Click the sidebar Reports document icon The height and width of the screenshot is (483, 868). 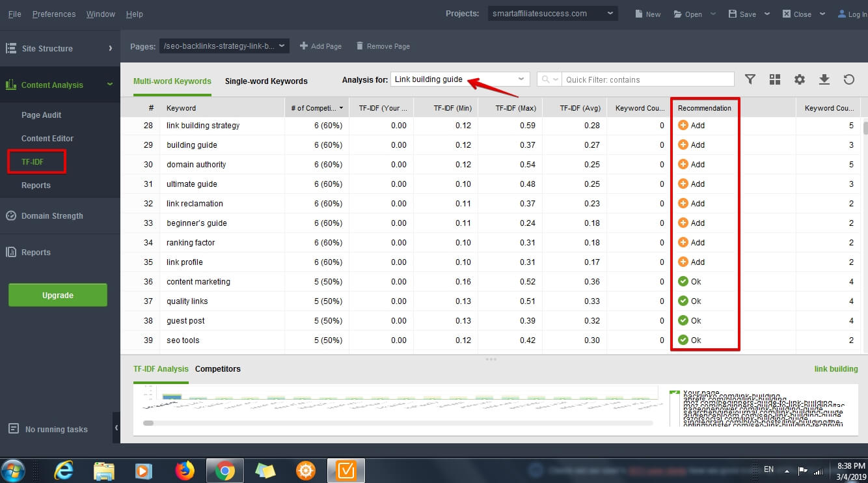point(11,252)
